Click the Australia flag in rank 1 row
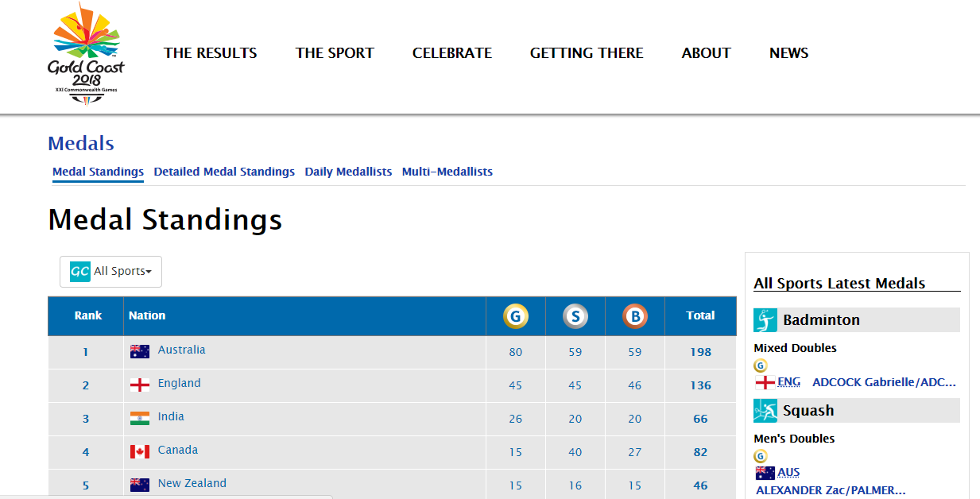The height and width of the screenshot is (499, 980). [x=140, y=351]
